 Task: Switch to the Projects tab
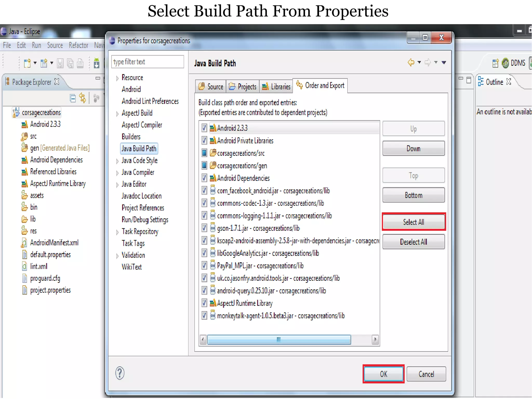(x=243, y=87)
